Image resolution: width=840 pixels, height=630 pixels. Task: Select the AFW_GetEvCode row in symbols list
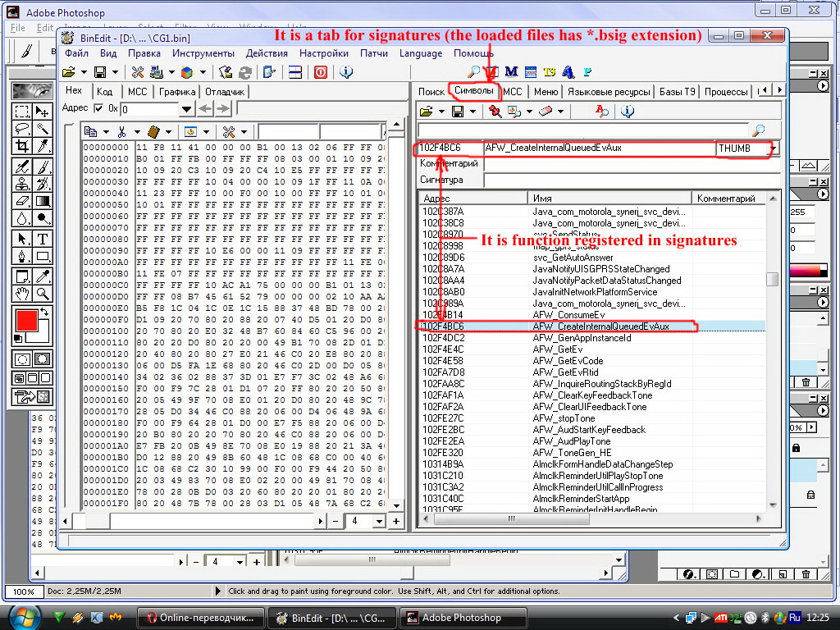coord(591,361)
